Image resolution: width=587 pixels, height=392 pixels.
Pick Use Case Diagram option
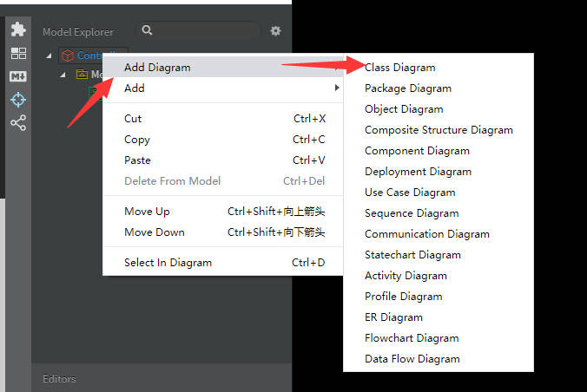click(410, 193)
